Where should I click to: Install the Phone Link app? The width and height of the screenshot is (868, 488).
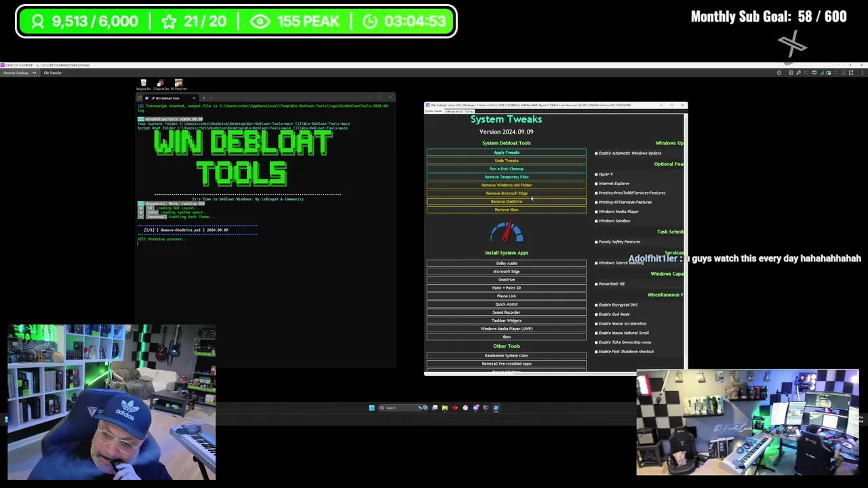(507, 296)
